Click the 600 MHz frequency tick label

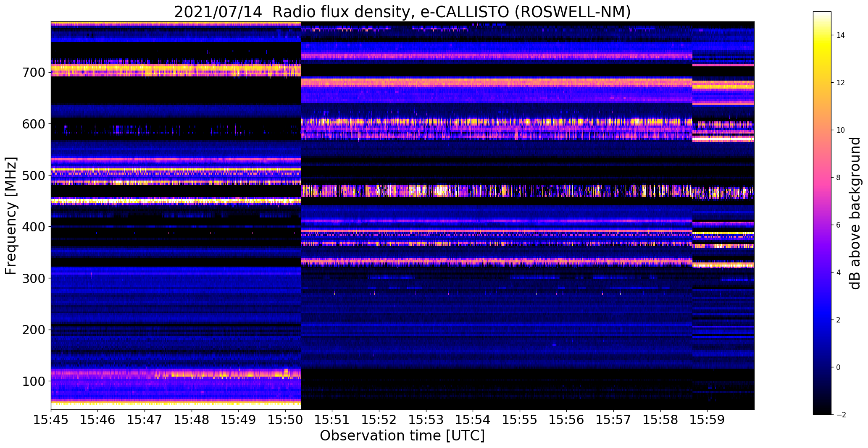33,124
